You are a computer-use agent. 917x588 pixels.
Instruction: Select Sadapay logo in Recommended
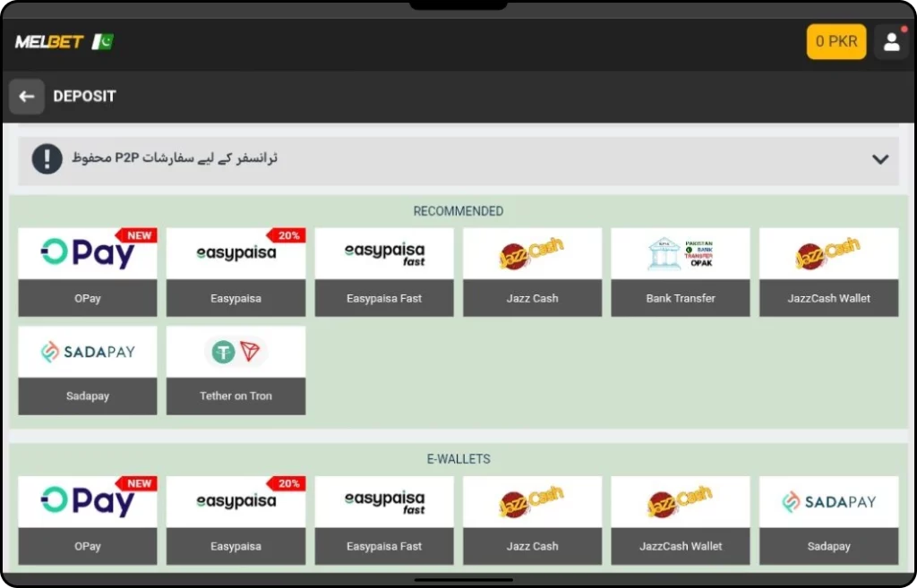click(88, 352)
